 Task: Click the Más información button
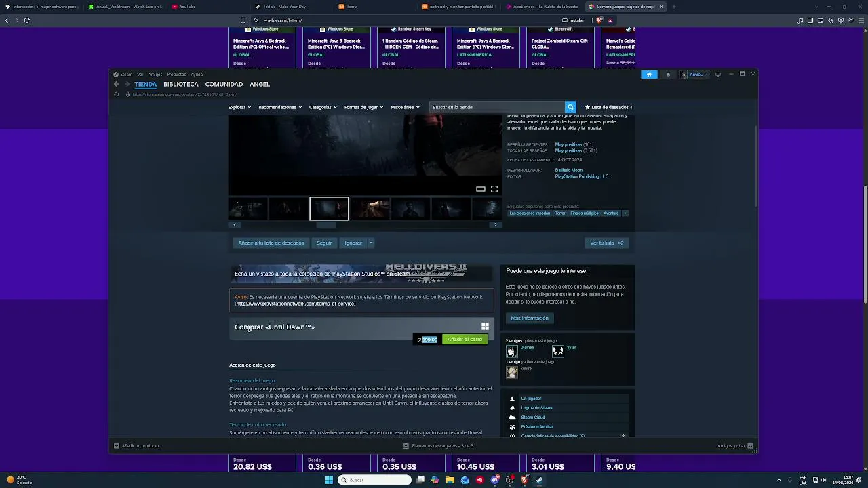(x=530, y=318)
